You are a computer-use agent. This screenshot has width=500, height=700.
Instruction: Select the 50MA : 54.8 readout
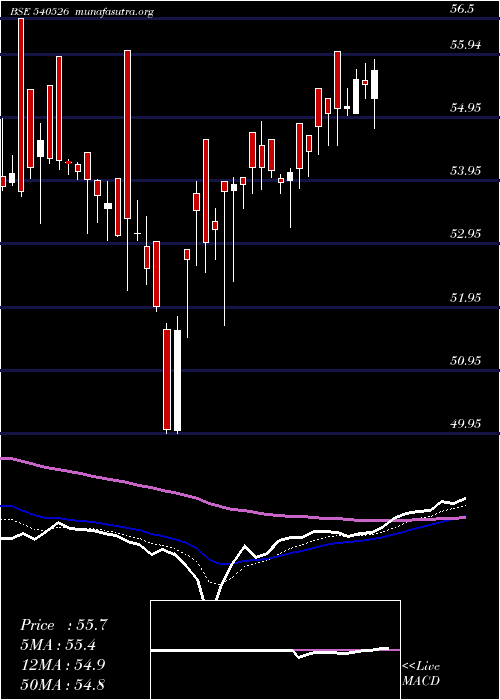(62, 684)
